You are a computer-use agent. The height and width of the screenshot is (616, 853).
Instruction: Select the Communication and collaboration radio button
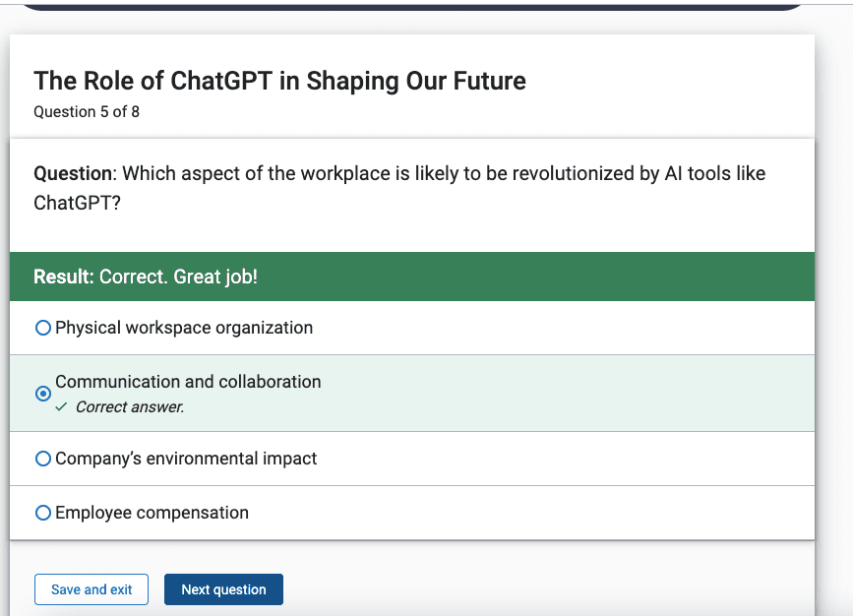point(43,394)
